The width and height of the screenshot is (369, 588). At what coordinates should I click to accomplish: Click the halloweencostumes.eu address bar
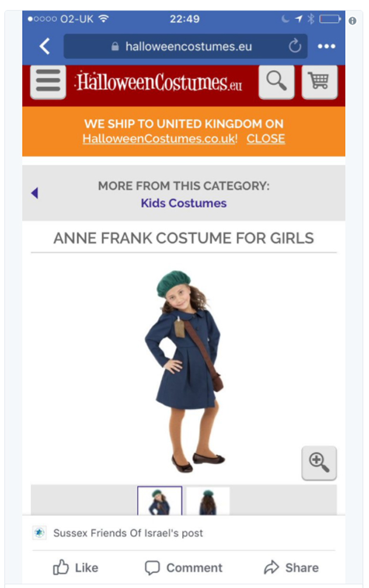tap(185, 46)
